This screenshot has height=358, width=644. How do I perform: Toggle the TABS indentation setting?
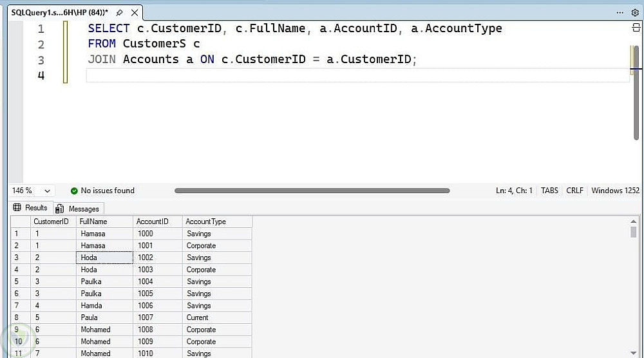[549, 191]
